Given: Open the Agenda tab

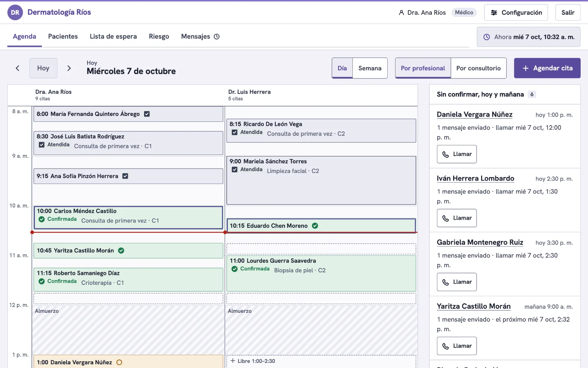Looking at the screenshot, I should [25, 36].
